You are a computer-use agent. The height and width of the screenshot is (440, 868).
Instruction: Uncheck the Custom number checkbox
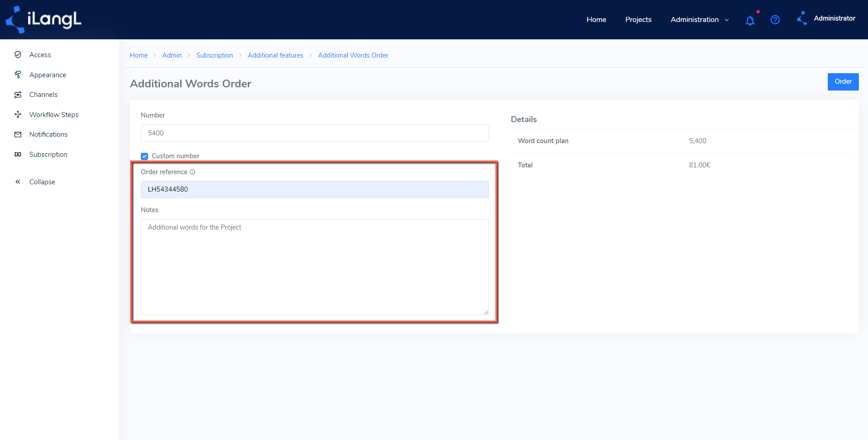(x=144, y=156)
